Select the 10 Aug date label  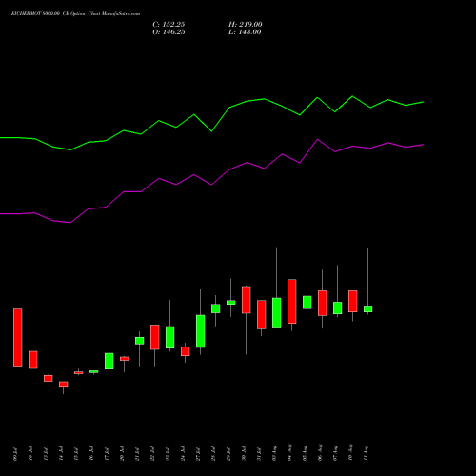pos(350,453)
